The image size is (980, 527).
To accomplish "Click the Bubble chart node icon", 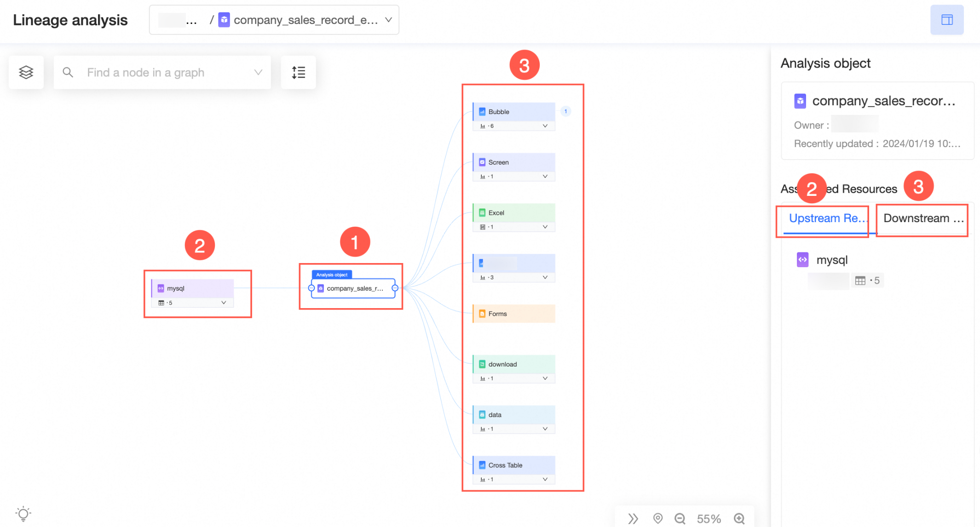I will [x=482, y=112].
